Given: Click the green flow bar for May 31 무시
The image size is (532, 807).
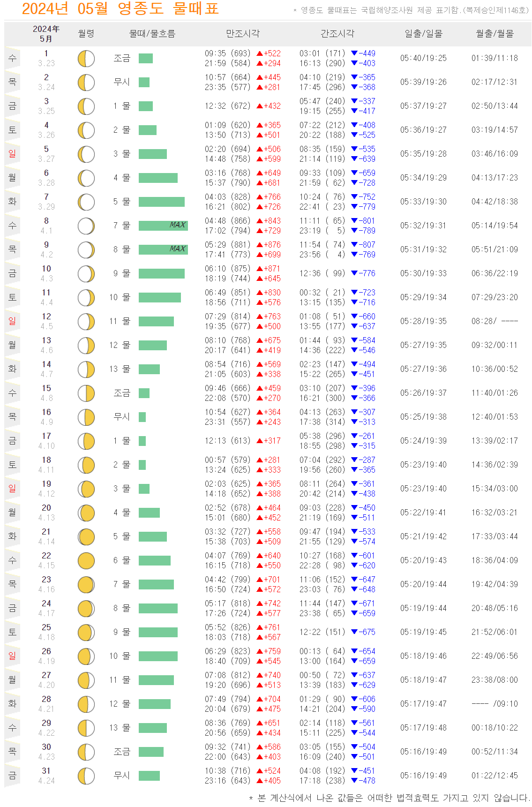Looking at the screenshot, I should click(x=149, y=776).
